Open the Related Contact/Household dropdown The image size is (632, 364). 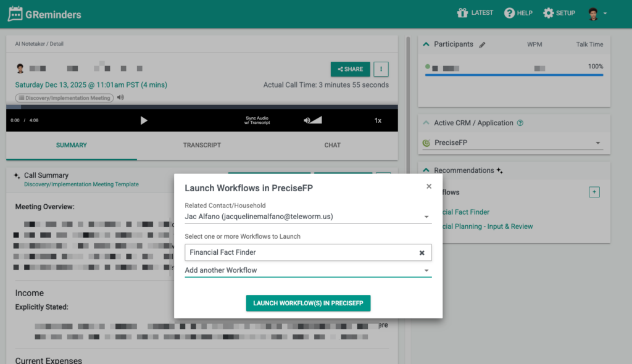coord(426,217)
